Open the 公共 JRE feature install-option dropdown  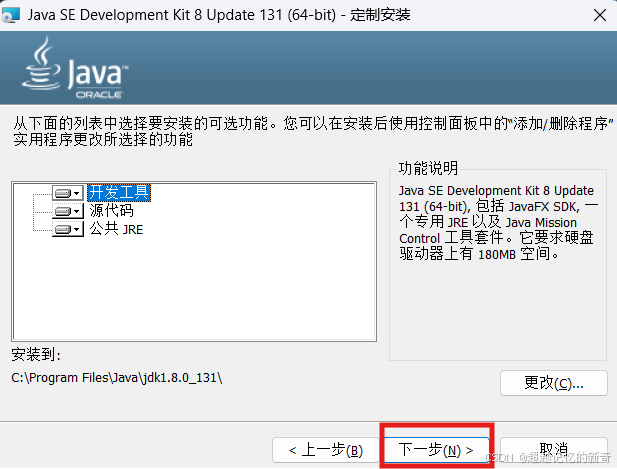tap(68, 229)
